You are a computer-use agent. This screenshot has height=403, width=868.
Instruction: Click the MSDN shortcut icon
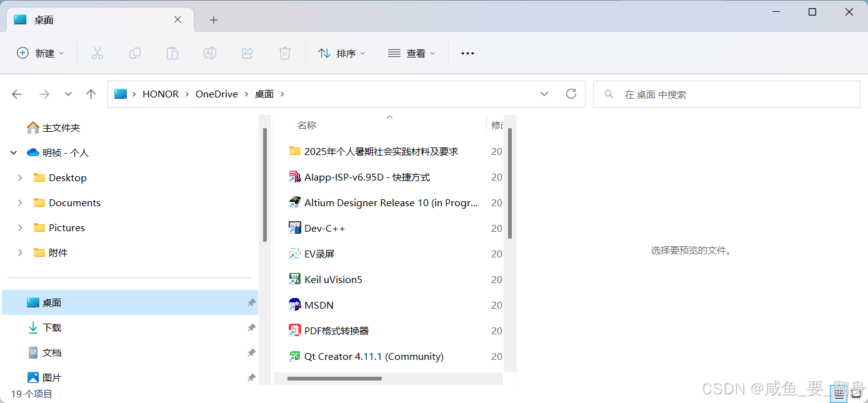(295, 305)
